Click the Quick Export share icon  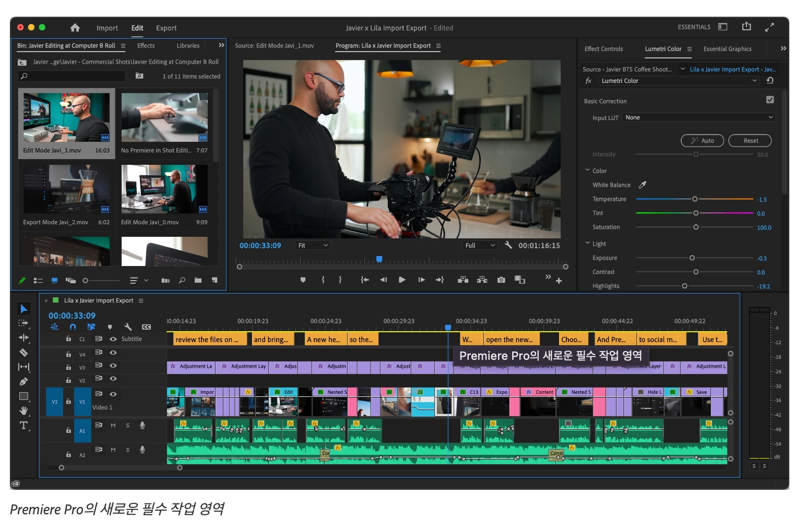(746, 26)
